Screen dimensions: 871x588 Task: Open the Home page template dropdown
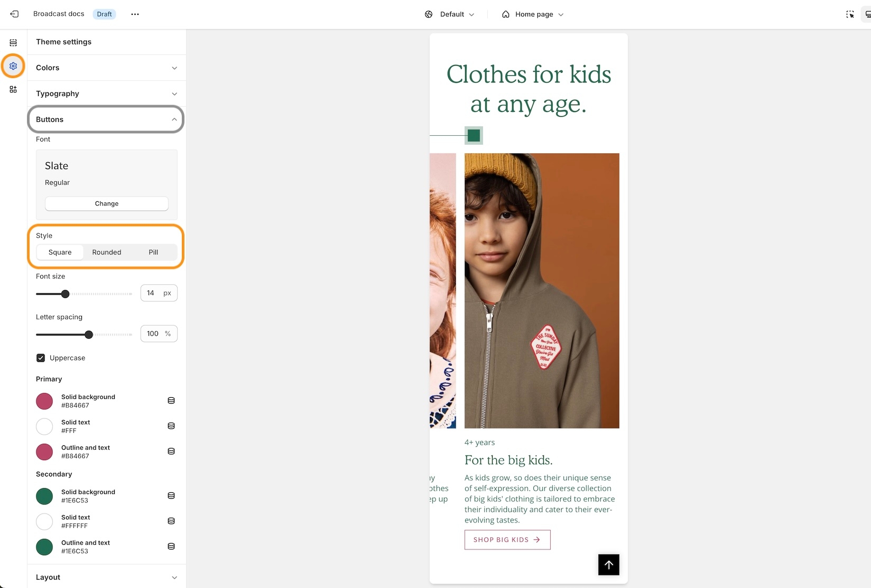533,14
